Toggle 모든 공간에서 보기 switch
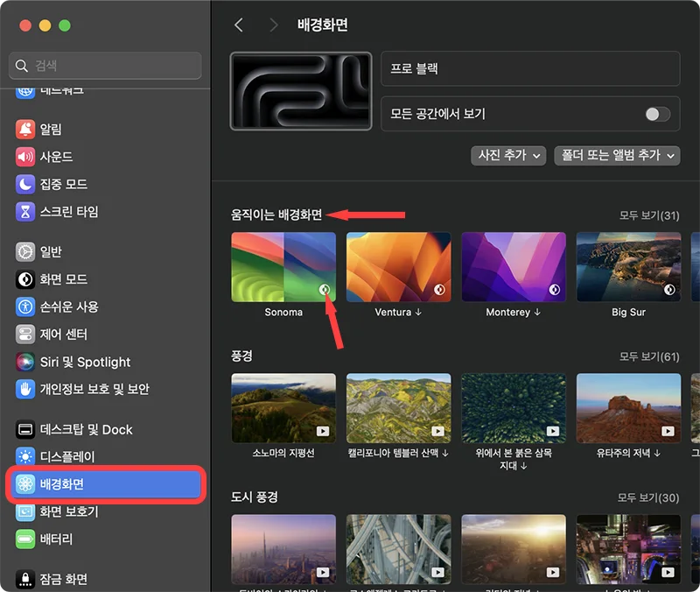 (658, 115)
